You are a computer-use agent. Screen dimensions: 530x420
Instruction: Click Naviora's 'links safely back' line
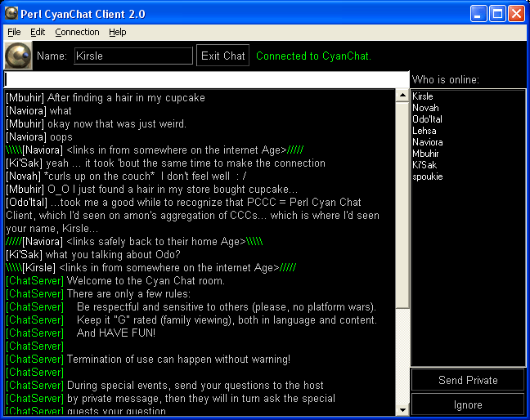134,242
